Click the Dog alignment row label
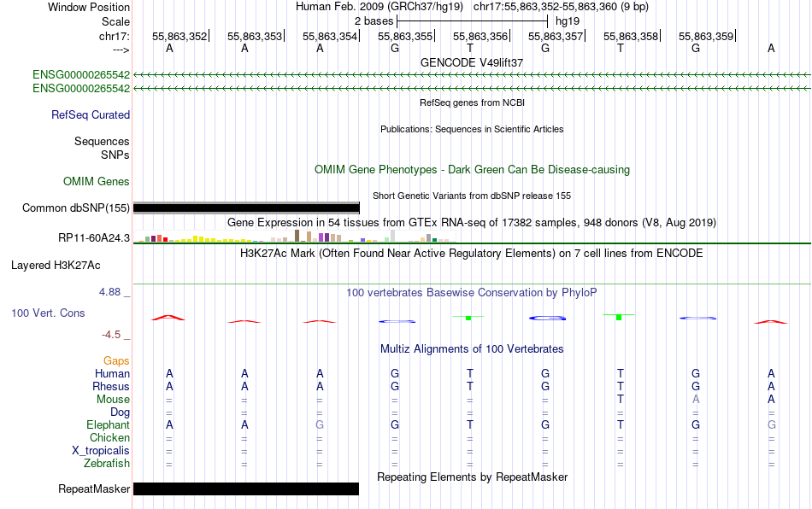The image size is (812, 509). pos(121,412)
